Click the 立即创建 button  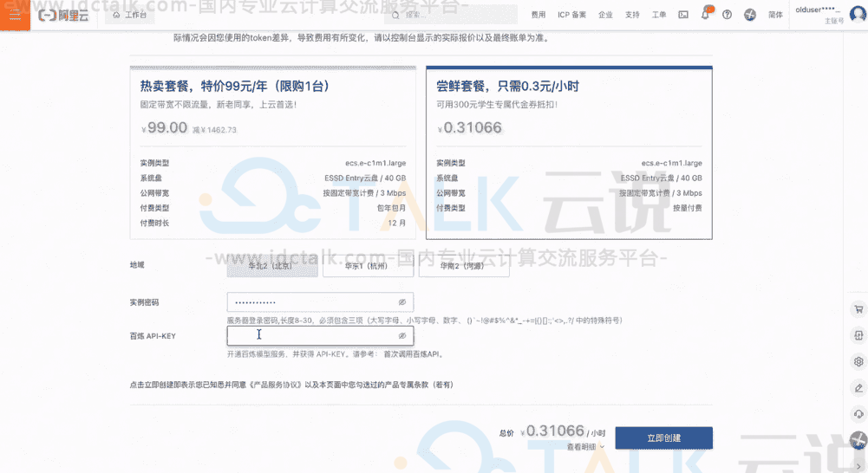[663, 437]
